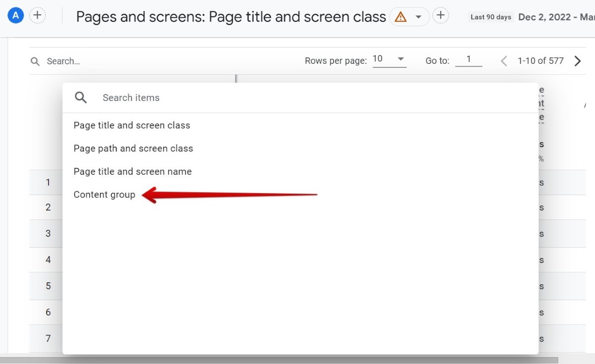Open Rows per page dropdown showing 10

click(389, 60)
